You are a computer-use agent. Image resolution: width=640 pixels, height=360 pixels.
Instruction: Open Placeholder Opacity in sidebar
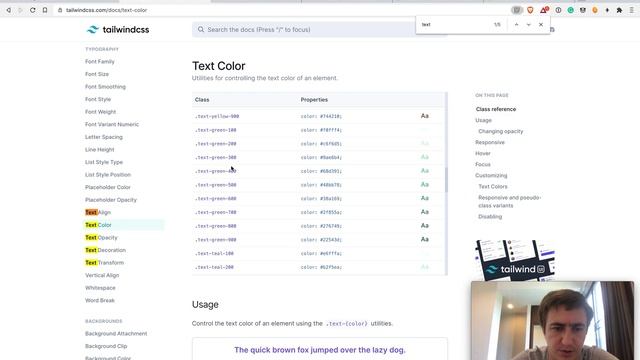pyautogui.click(x=111, y=200)
